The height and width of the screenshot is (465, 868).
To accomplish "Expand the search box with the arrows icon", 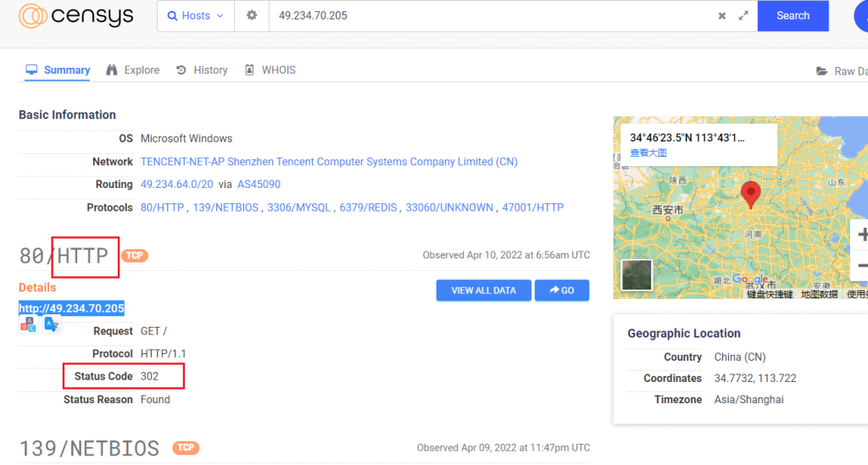I will pos(743,16).
